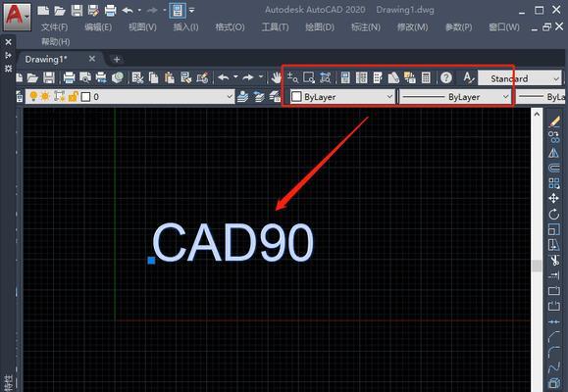
Task: Cut selection with the scissors toolbar icon
Action: 137,77
